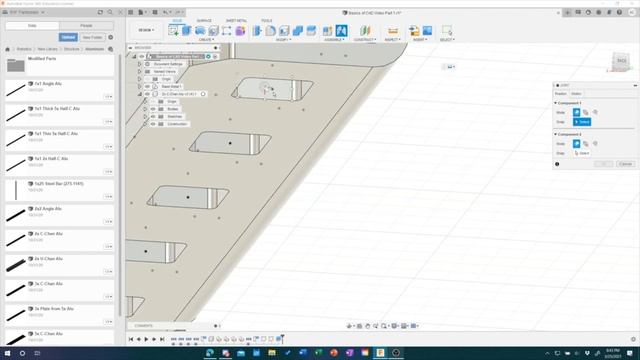The height and width of the screenshot is (360, 640).
Task: Click the New Component icon
Action: point(328,31)
